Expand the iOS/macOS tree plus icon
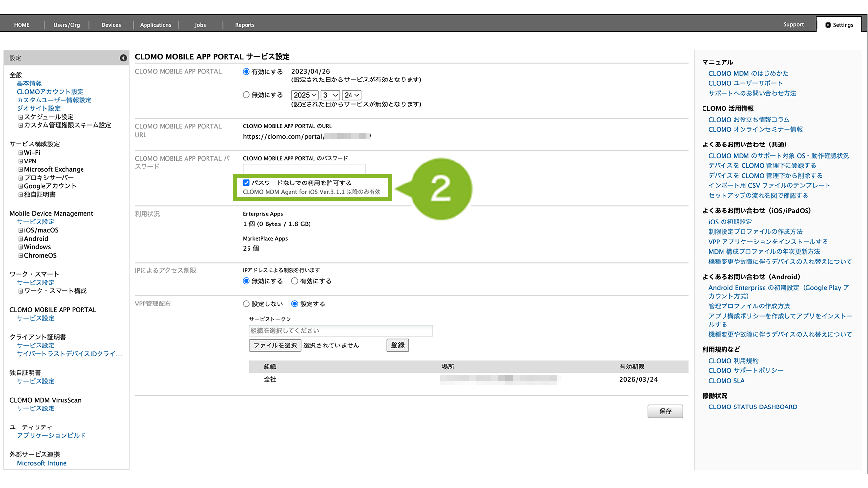Image resolution: width=868 pixels, height=488 pixels. pos(21,231)
